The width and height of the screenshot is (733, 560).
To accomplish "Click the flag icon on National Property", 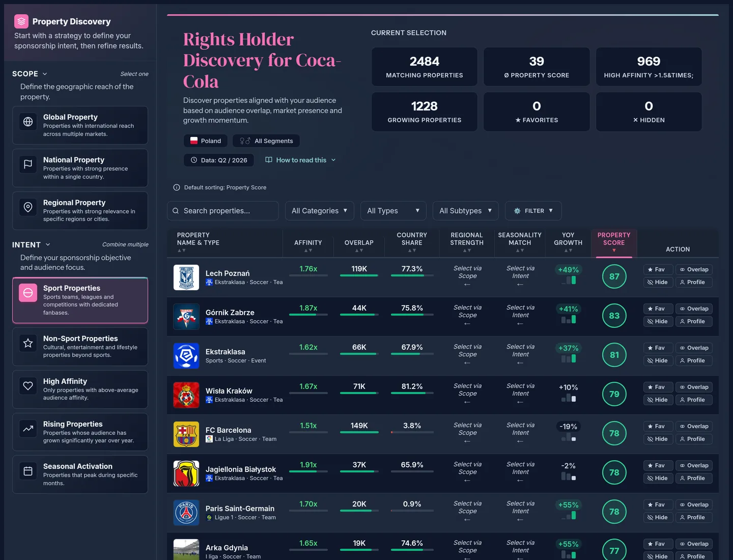I will pyautogui.click(x=28, y=164).
